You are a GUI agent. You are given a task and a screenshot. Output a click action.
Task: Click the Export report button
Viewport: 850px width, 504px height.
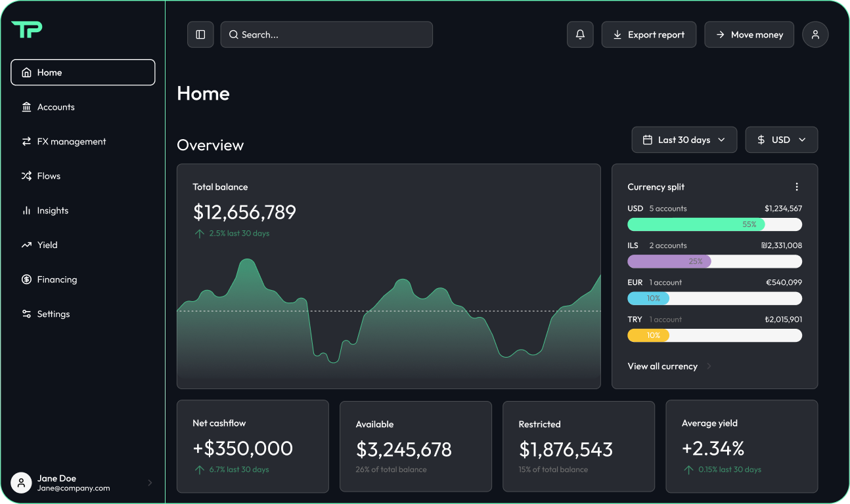pyautogui.click(x=649, y=34)
